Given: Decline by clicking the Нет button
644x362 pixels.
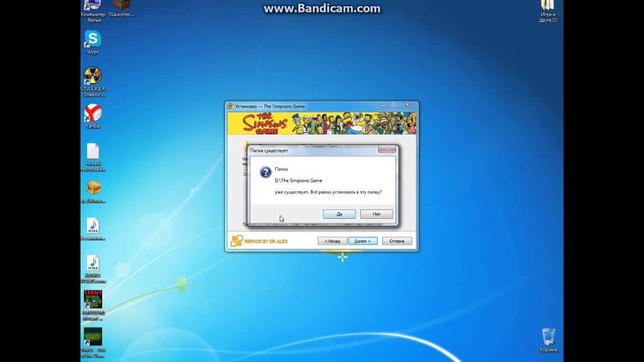Looking at the screenshot, I should click(x=376, y=214).
